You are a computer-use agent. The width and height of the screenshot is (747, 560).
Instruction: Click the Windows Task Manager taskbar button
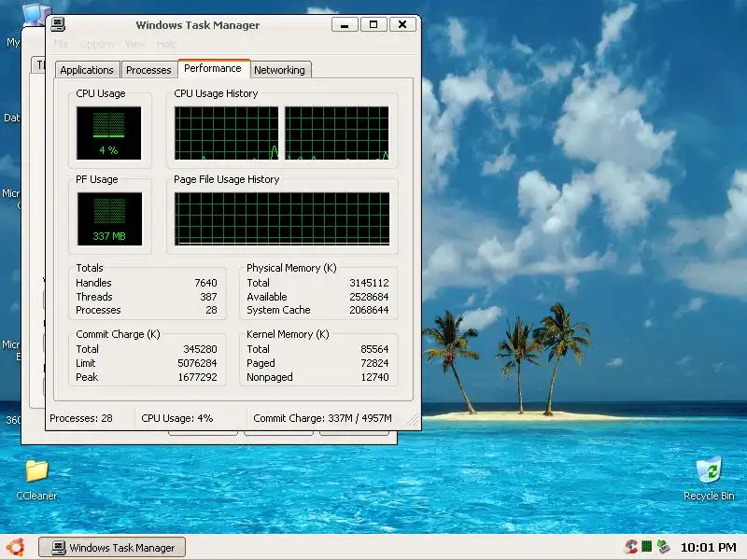coord(112,547)
